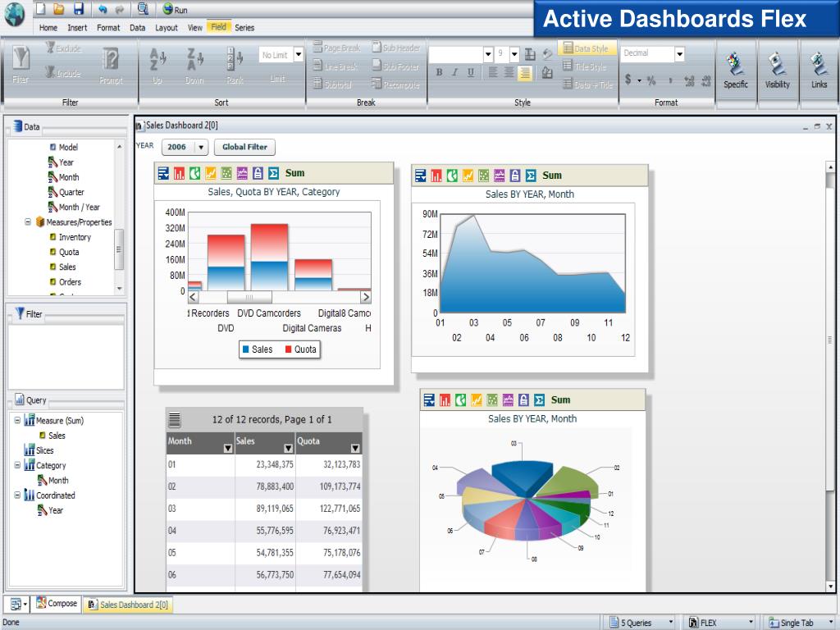Click the Run button in the top toolbar

point(175,9)
